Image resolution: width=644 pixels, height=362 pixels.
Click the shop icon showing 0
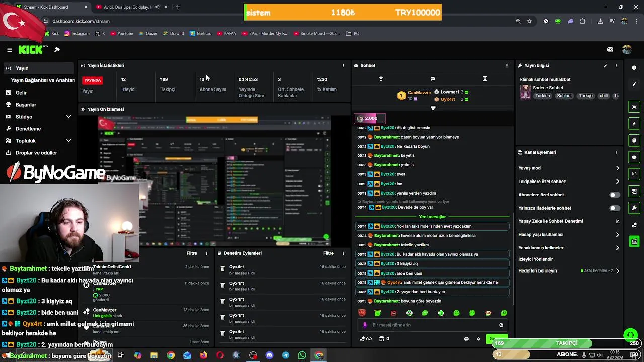(x=384, y=339)
